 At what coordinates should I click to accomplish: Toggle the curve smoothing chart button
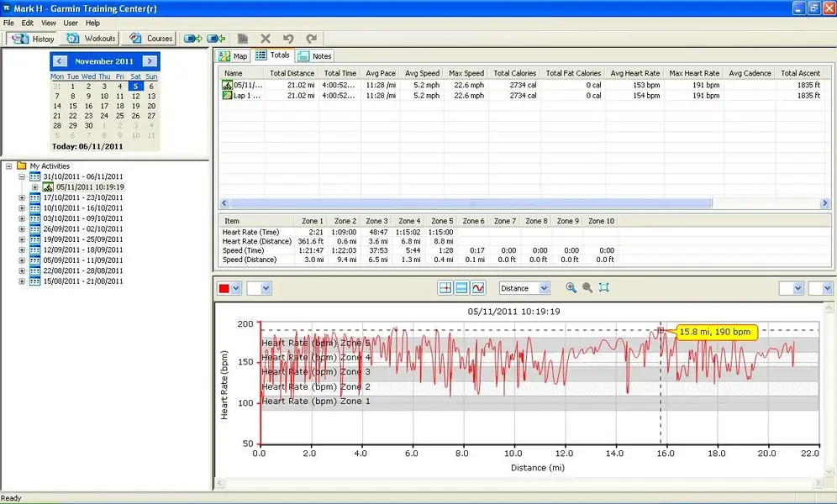pos(478,288)
